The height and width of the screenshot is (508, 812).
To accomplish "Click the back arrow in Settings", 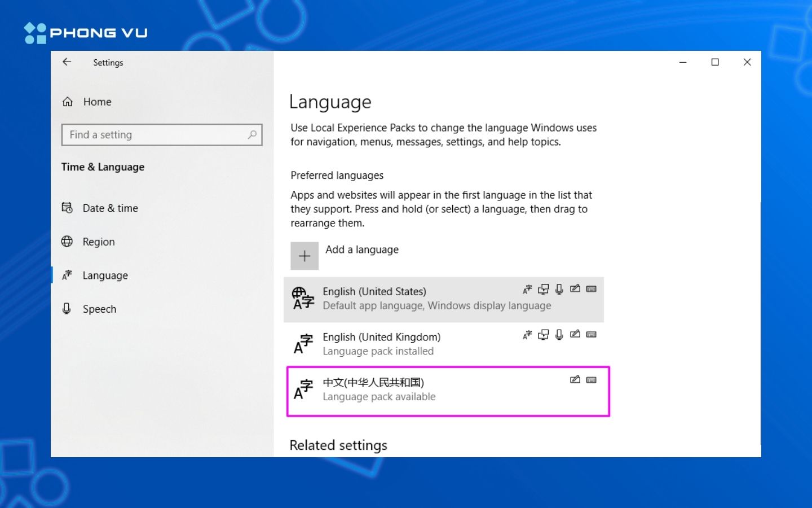I will pos(67,62).
